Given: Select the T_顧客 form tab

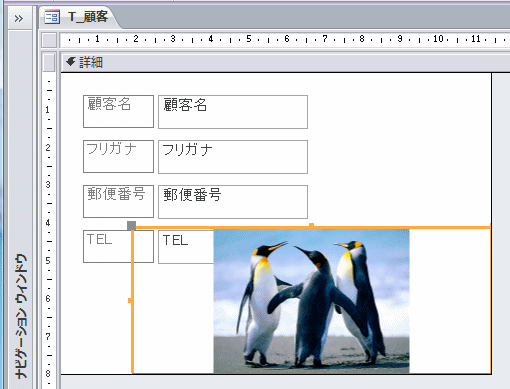Looking at the screenshot, I should [80, 17].
